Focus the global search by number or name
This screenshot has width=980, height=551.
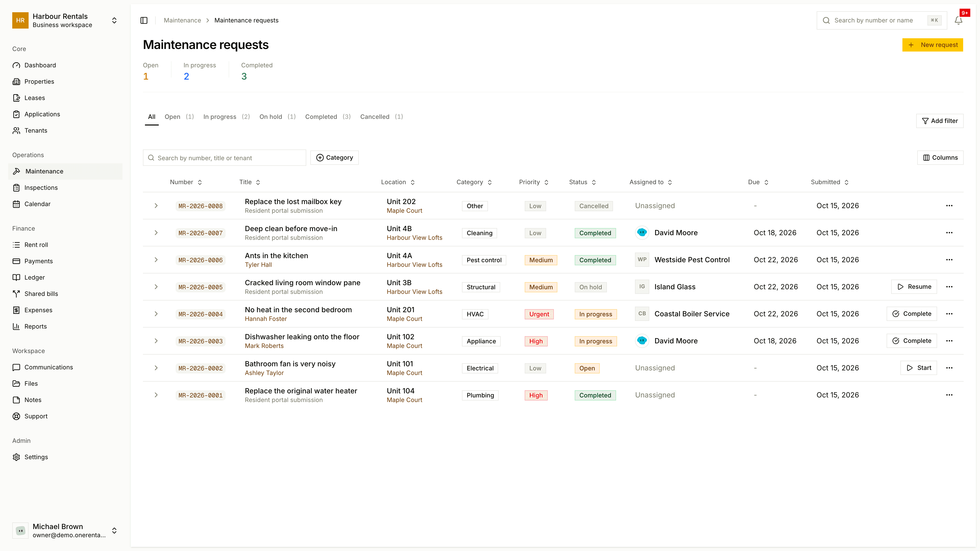pyautogui.click(x=881, y=20)
